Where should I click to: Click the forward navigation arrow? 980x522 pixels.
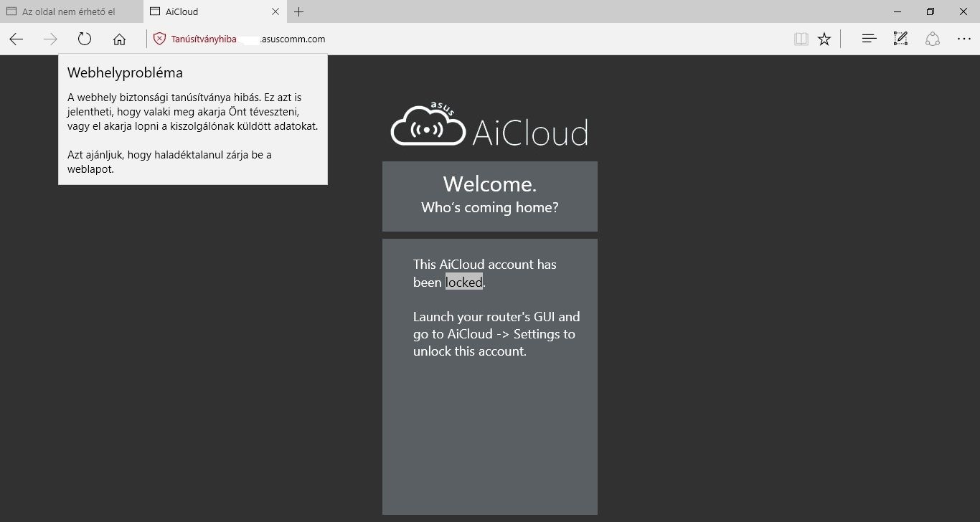click(50, 39)
